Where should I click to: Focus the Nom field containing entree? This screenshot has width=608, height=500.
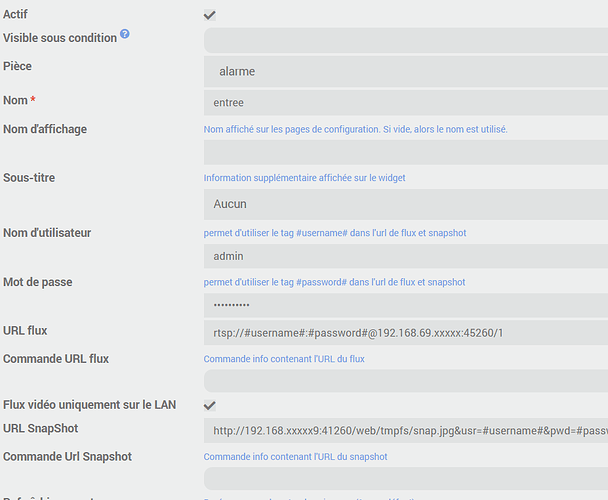click(x=405, y=102)
